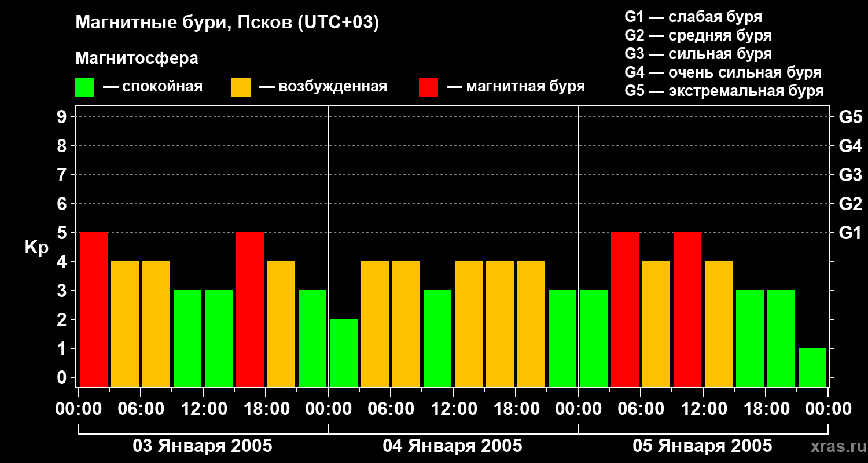The image size is (868, 463).
Task: Click the "06:00" time label under 03 Января
Action: coord(141,409)
